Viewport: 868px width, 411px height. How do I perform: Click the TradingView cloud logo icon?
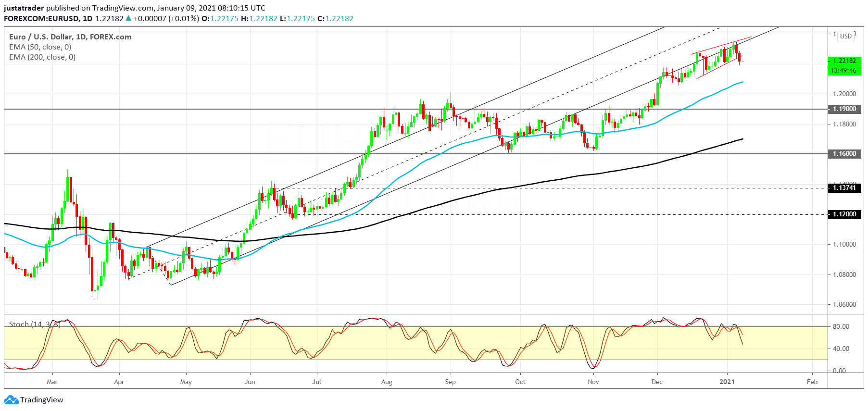pyautogui.click(x=11, y=400)
